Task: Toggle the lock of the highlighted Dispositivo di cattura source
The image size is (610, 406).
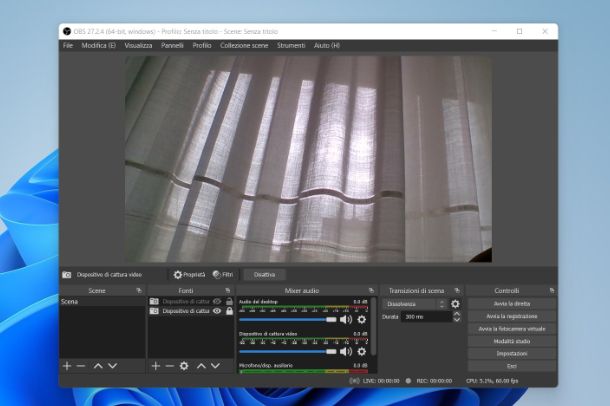Action: (230, 311)
